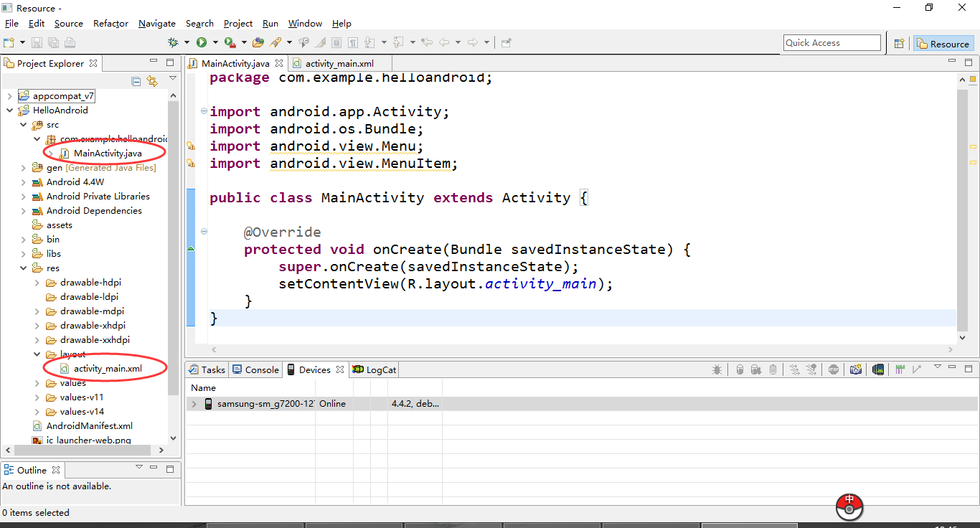Click the Next Annotation toolbar icon

pyautogui.click(x=369, y=43)
